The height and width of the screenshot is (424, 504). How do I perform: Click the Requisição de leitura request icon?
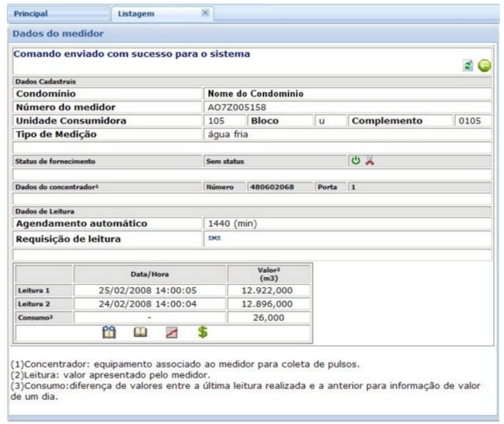(214, 238)
